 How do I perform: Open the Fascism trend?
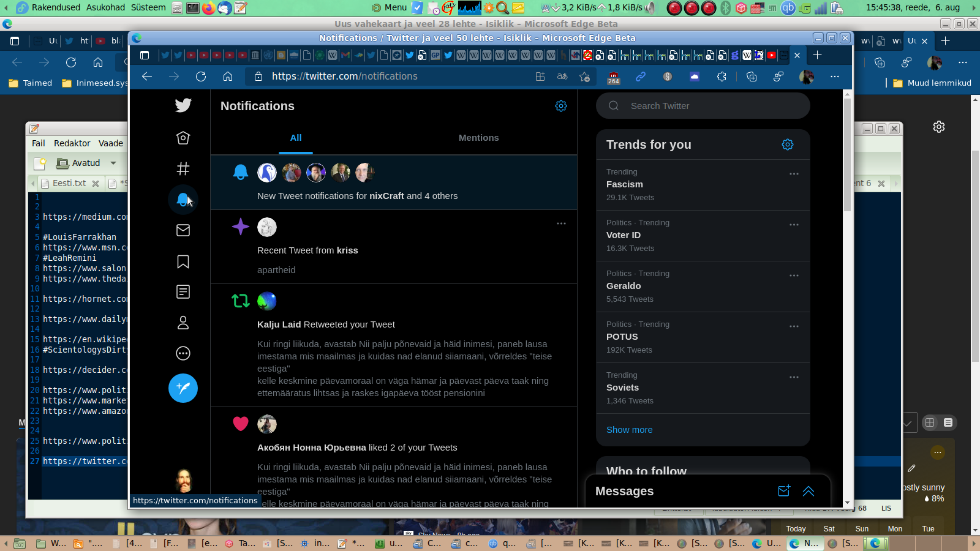pyautogui.click(x=703, y=185)
